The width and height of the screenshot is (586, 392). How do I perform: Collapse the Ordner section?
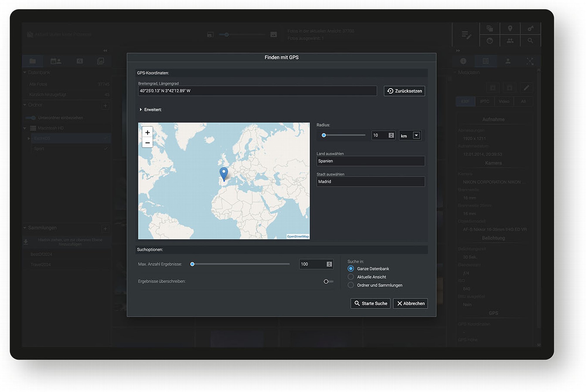(25, 105)
